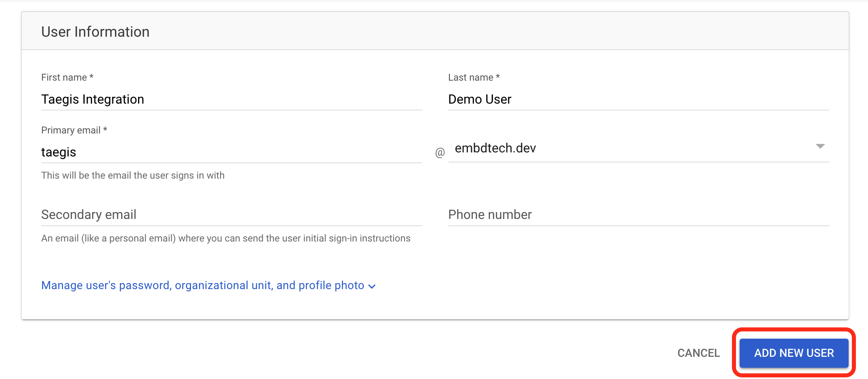
Task: Click the 'Primary email *' label
Action: point(74,130)
